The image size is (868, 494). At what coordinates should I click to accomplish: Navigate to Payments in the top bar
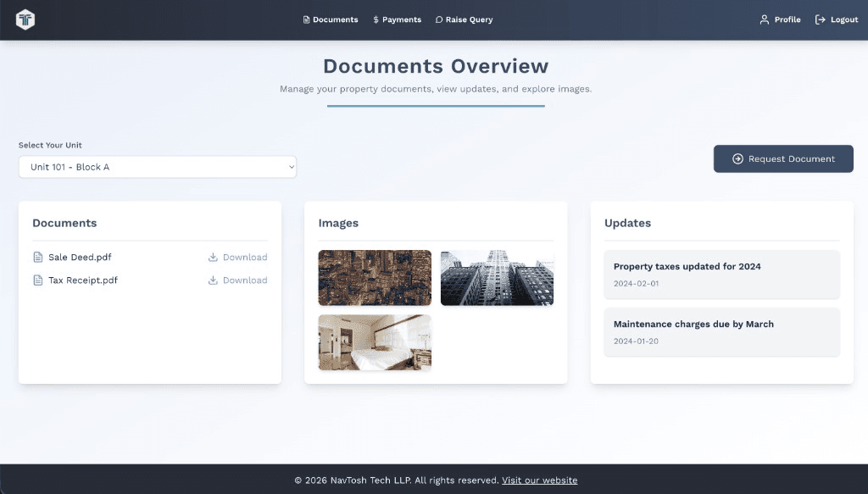pyautogui.click(x=397, y=19)
